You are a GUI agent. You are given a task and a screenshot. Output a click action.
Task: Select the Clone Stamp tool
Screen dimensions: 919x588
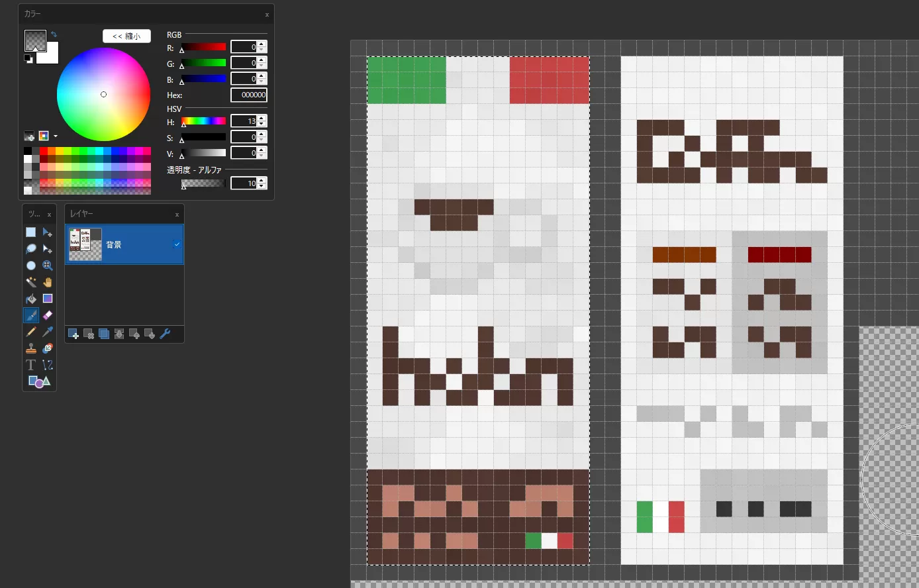(30, 348)
